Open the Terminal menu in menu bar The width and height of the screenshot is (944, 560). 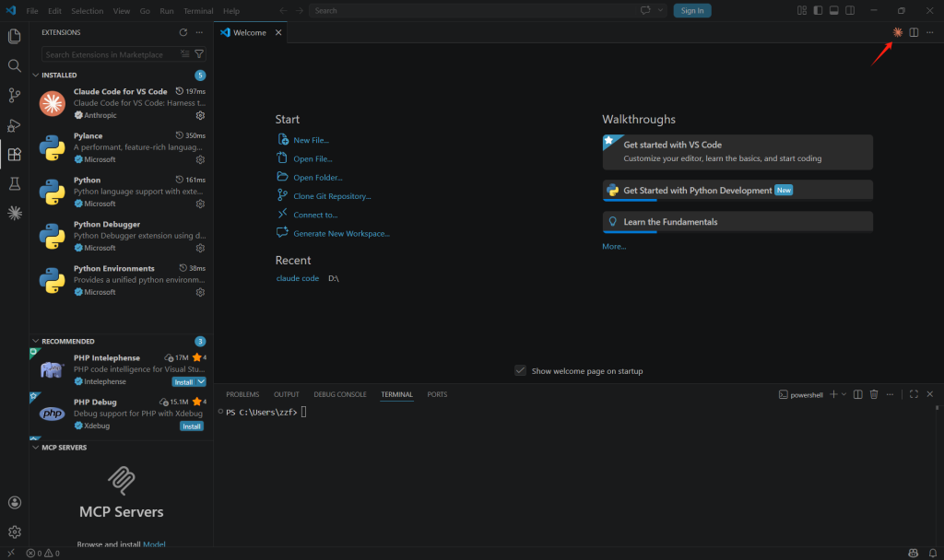(x=198, y=11)
